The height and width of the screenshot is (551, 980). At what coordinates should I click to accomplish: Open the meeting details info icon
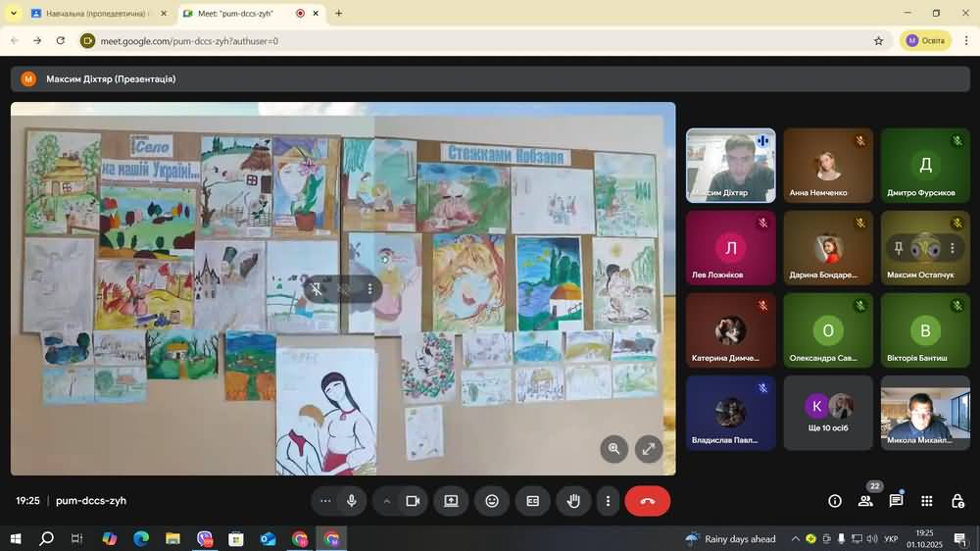click(835, 501)
